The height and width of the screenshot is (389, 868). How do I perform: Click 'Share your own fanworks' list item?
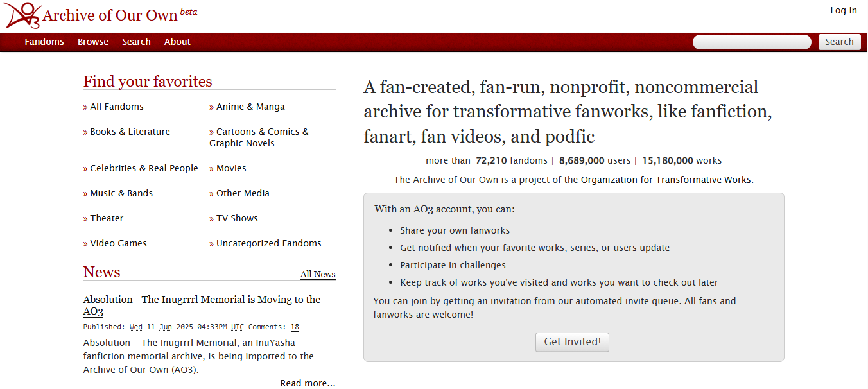click(x=455, y=230)
